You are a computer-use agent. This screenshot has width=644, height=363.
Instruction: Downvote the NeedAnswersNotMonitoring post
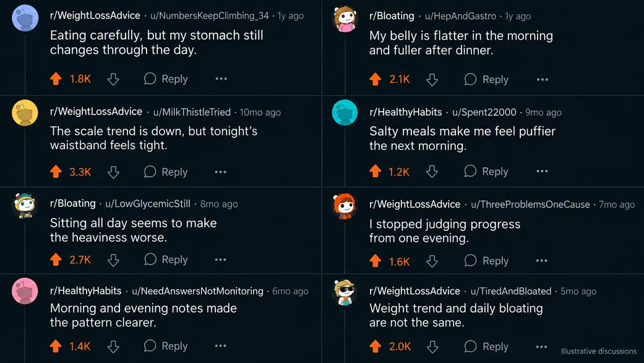[113, 346]
